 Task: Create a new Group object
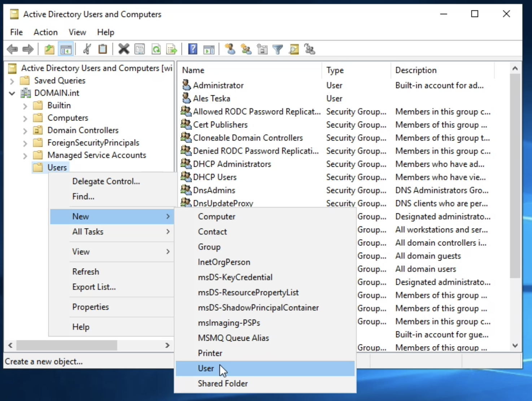coord(265,247)
